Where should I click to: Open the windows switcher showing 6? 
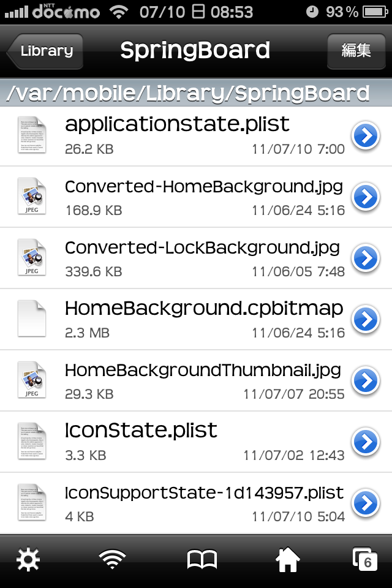[x=364, y=559]
